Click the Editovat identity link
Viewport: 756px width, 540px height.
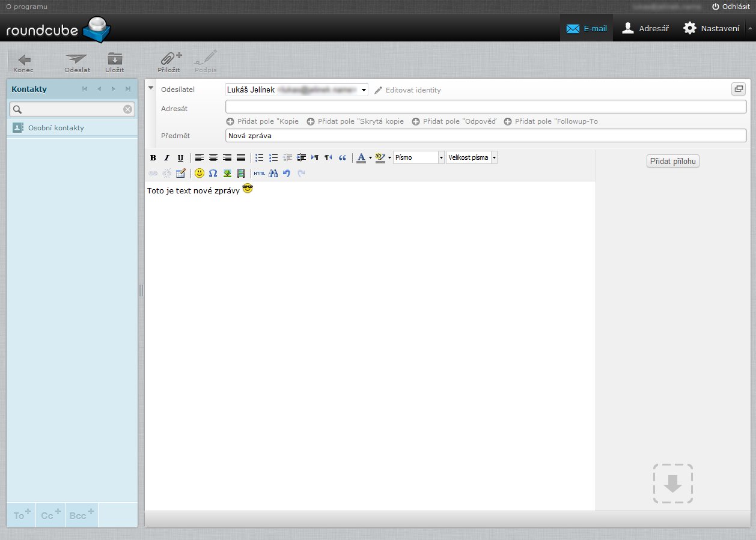407,90
